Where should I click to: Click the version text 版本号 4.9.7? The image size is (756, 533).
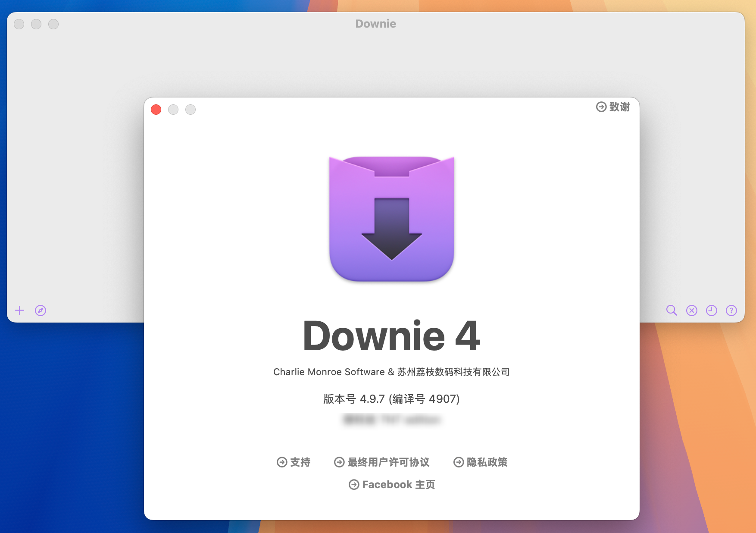[391, 399]
